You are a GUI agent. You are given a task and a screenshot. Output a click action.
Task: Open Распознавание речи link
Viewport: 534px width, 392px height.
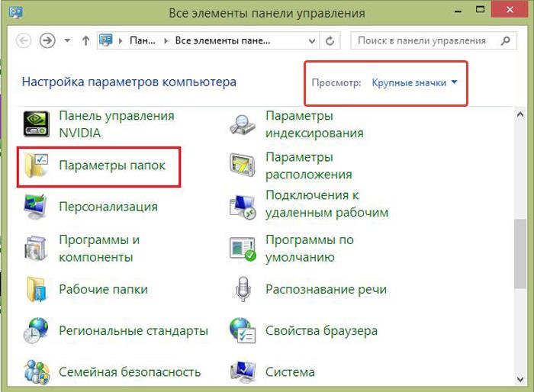click(x=326, y=289)
